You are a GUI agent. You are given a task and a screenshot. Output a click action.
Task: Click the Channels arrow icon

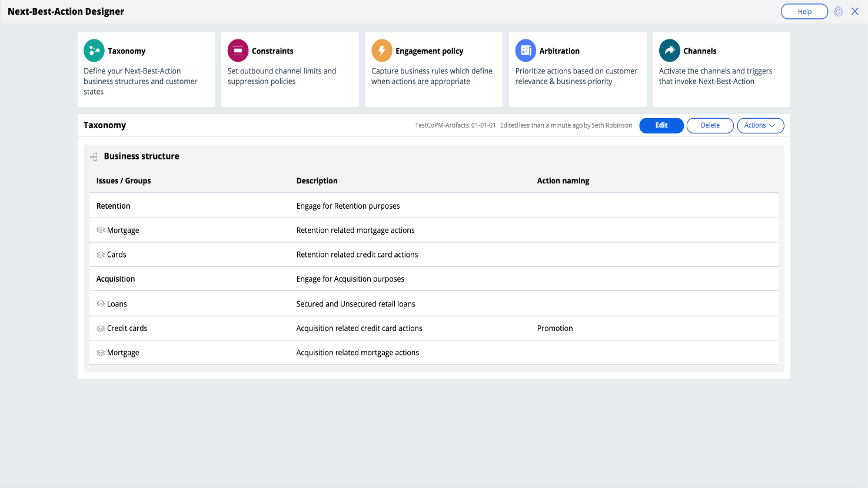(670, 51)
